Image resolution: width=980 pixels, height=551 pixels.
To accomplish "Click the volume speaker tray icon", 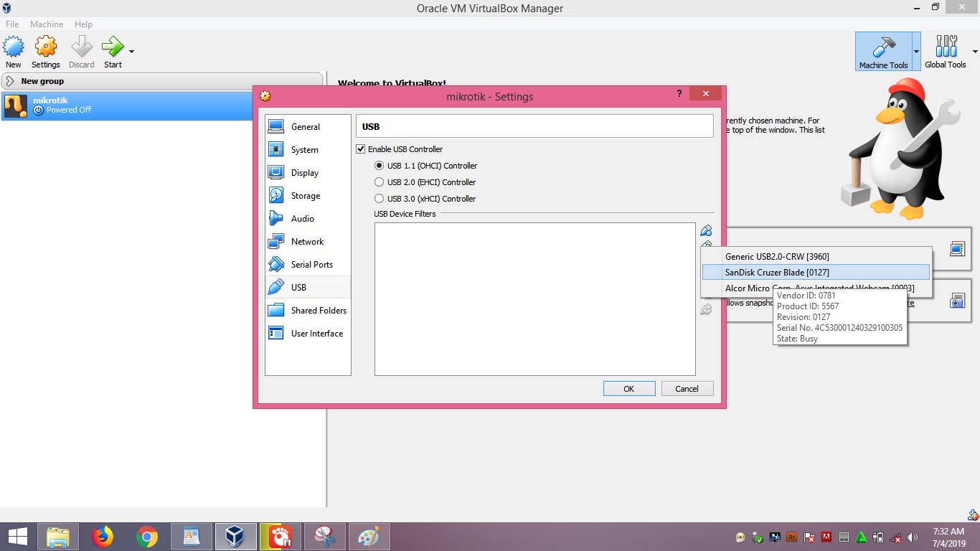I will click(x=913, y=537).
